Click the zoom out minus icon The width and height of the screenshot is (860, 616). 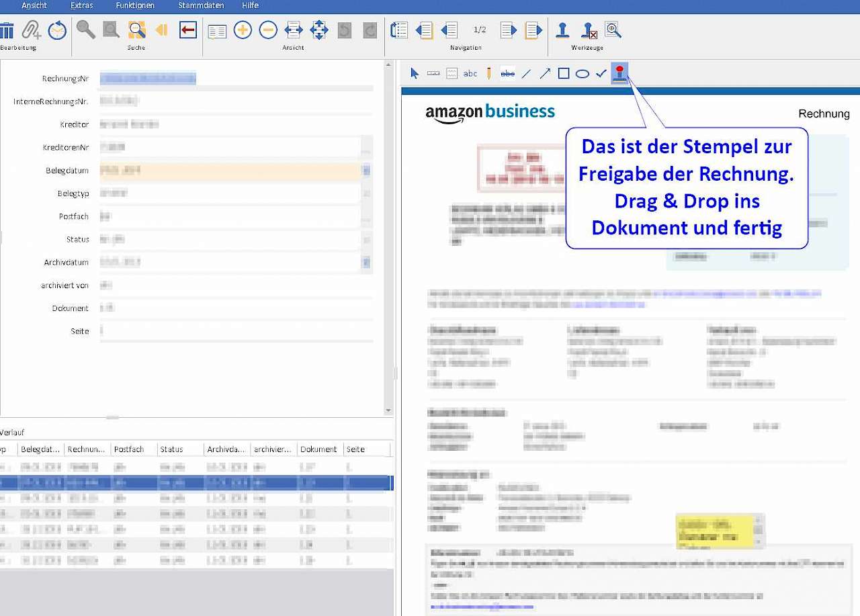(x=268, y=30)
